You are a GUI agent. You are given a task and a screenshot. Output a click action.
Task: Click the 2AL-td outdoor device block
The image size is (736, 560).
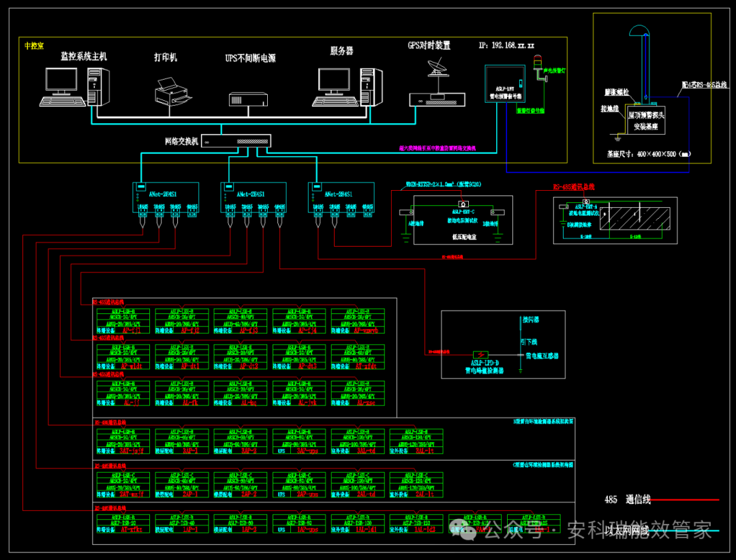pos(358,485)
